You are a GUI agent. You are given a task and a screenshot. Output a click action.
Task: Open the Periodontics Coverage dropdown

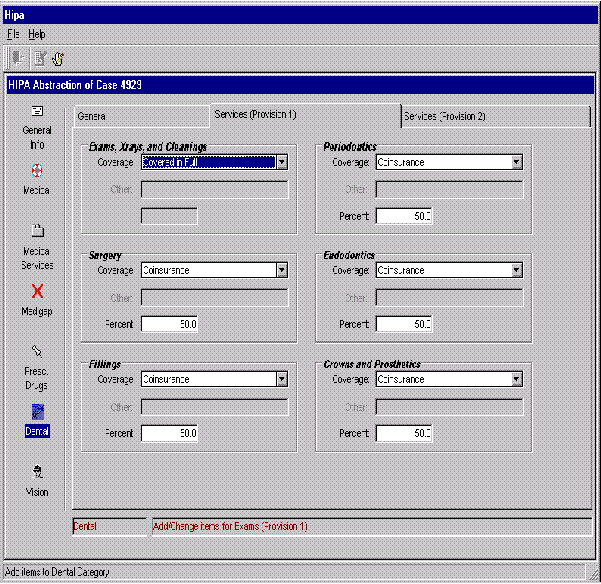(516, 162)
